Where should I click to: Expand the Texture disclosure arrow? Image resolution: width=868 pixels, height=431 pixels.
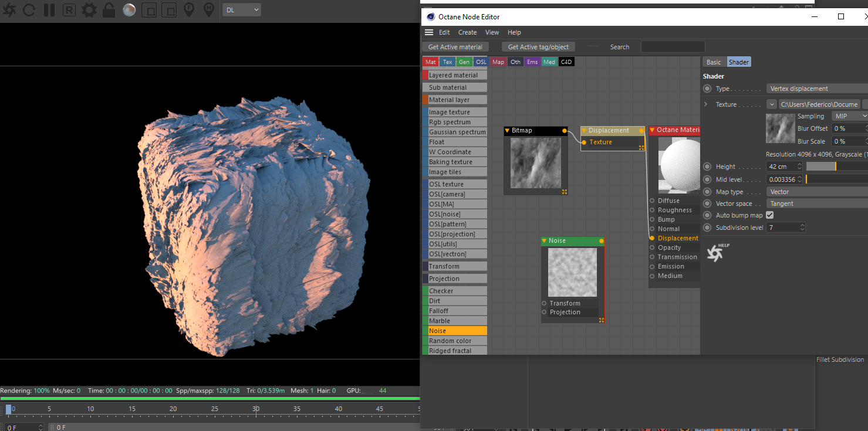tap(706, 104)
